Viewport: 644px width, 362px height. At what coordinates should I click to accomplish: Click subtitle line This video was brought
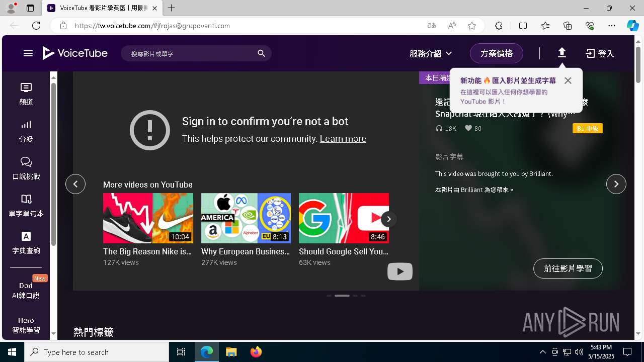[x=494, y=173]
